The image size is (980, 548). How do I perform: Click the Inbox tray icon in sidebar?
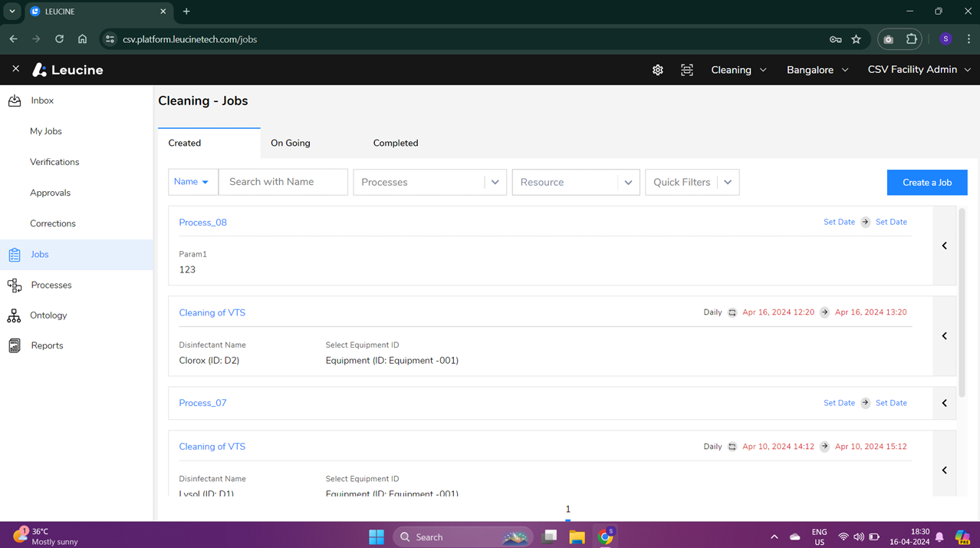pos(15,101)
